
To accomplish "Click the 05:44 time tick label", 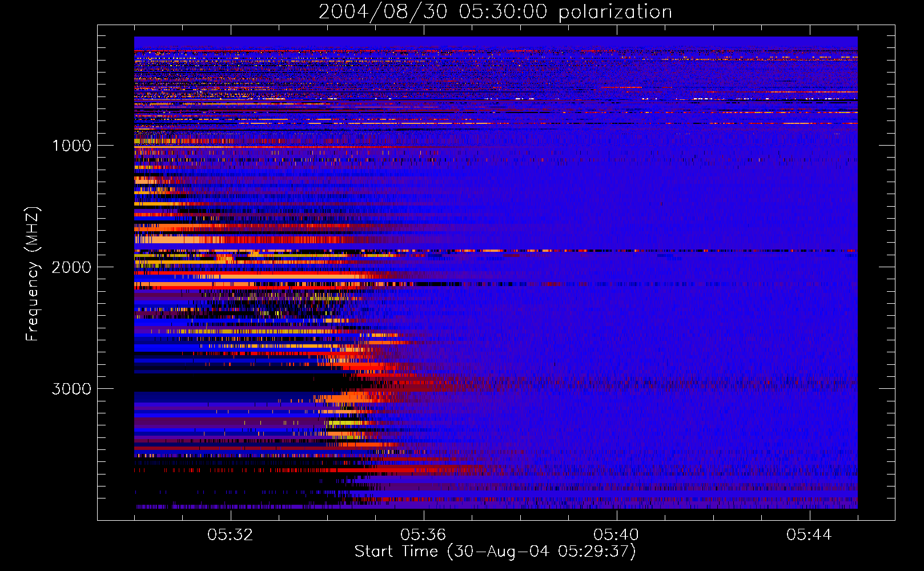I will click(x=810, y=535).
